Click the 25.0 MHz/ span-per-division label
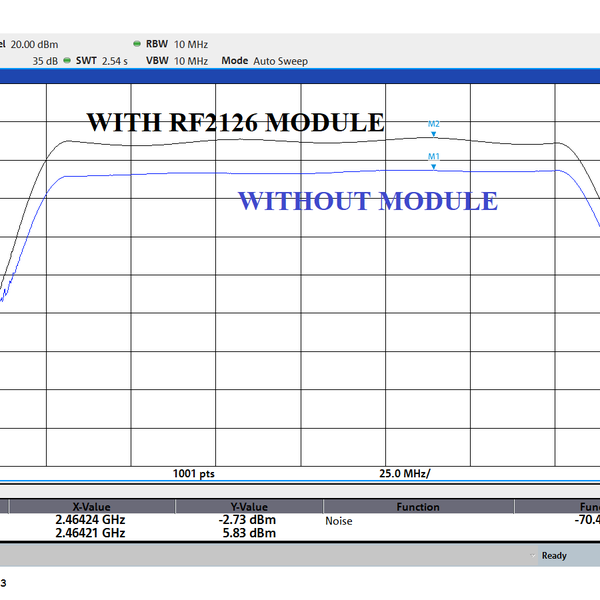 pyautogui.click(x=405, y=474)
